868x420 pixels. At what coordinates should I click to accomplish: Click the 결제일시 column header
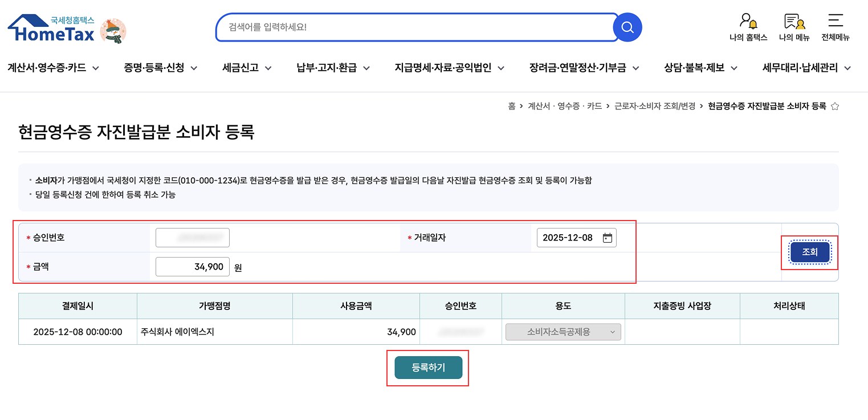point(78,306)
